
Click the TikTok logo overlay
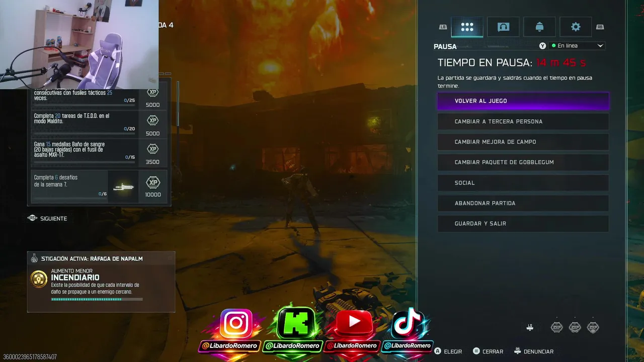click(409, 323)
